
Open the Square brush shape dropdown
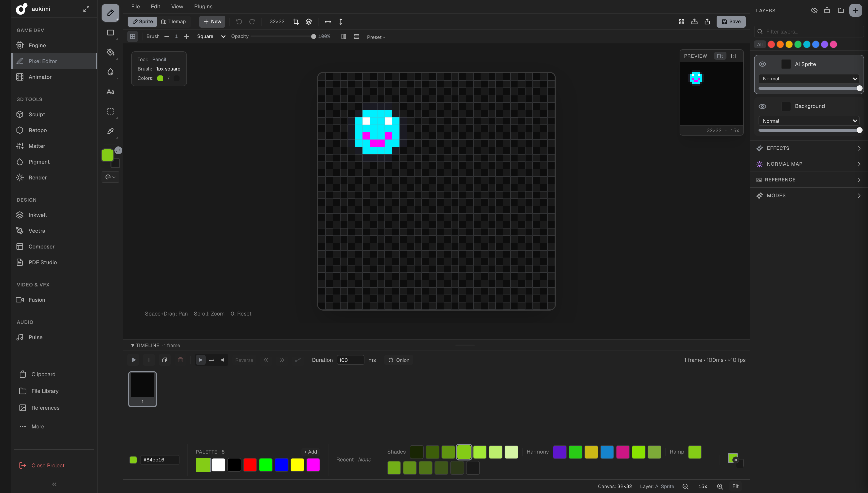coord(211,36)
